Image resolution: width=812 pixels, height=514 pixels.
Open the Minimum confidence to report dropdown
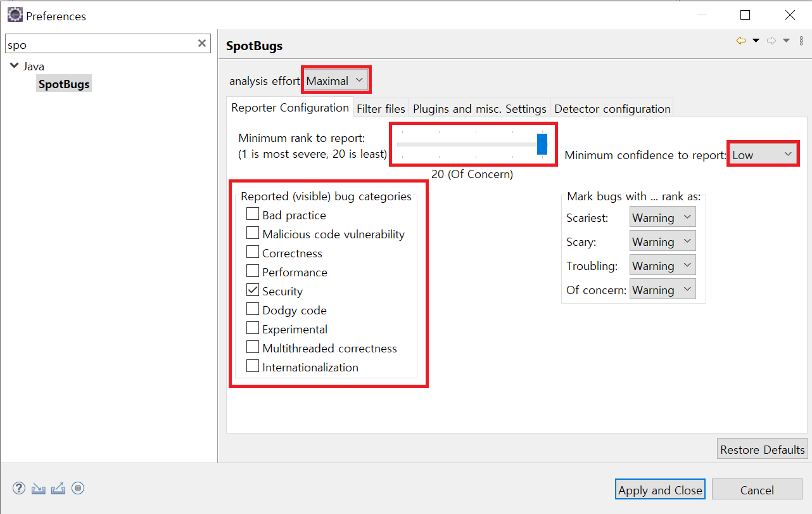[763, 154]
